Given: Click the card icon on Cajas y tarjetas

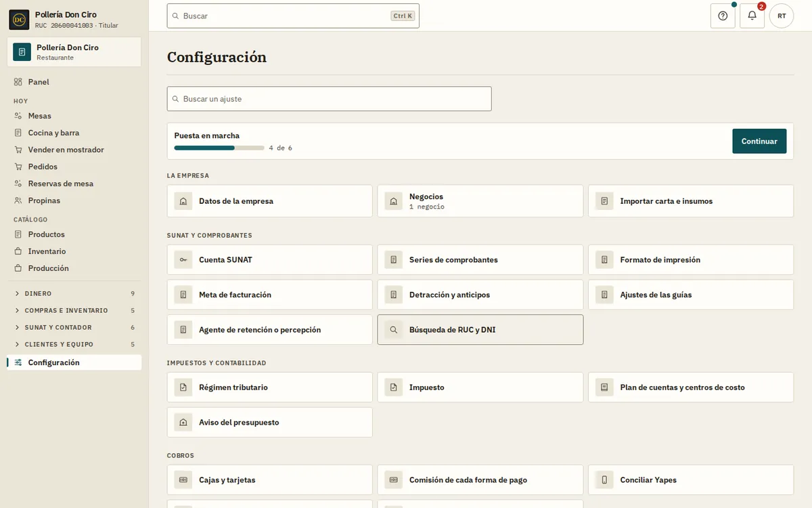Looking at the screenshot, I should tap(183, 480).
